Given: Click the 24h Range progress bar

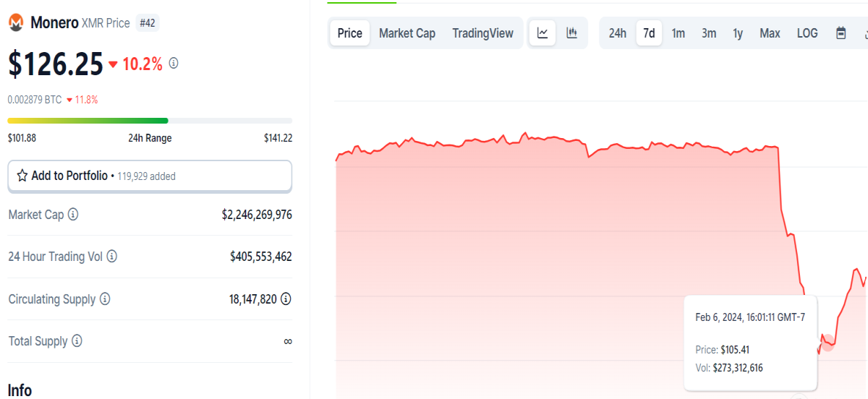Looking at the screenshot, I should coord(150,121).
